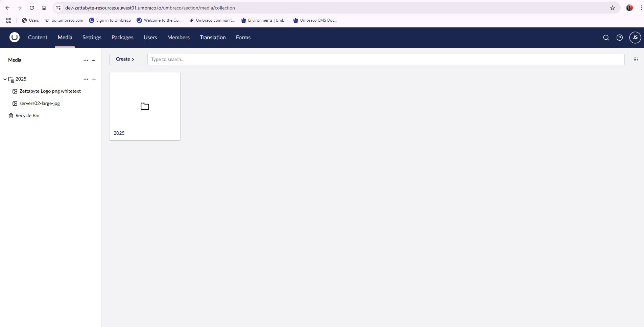644x327 pixels.
Task: Open Chrome apps grid in bookmarks bar
Action: (x=9, y=20)
